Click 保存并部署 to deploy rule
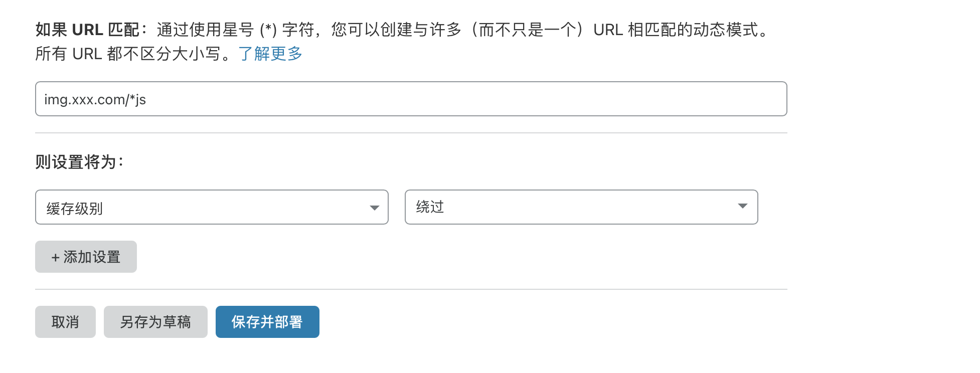This screenshot has width=980, height=373. [267, 322]
